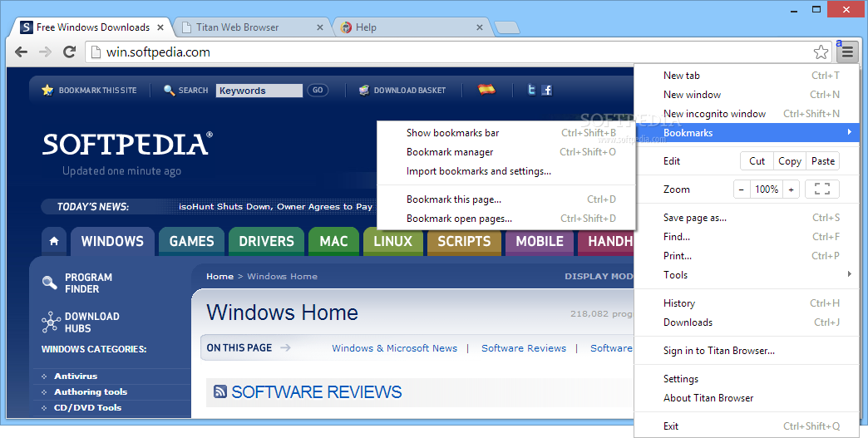Select New tab from the menu
This screenshot has height=438, width=868.
coord(747,76)
